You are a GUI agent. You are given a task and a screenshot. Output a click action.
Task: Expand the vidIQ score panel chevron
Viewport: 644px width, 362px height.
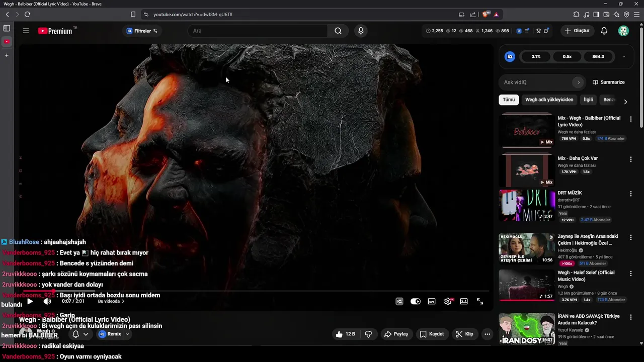point(624,56)
